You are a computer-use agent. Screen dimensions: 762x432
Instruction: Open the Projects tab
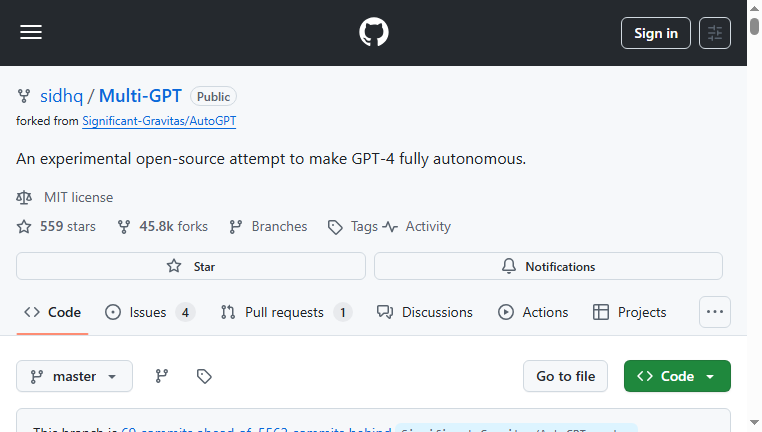coord(629,312)
